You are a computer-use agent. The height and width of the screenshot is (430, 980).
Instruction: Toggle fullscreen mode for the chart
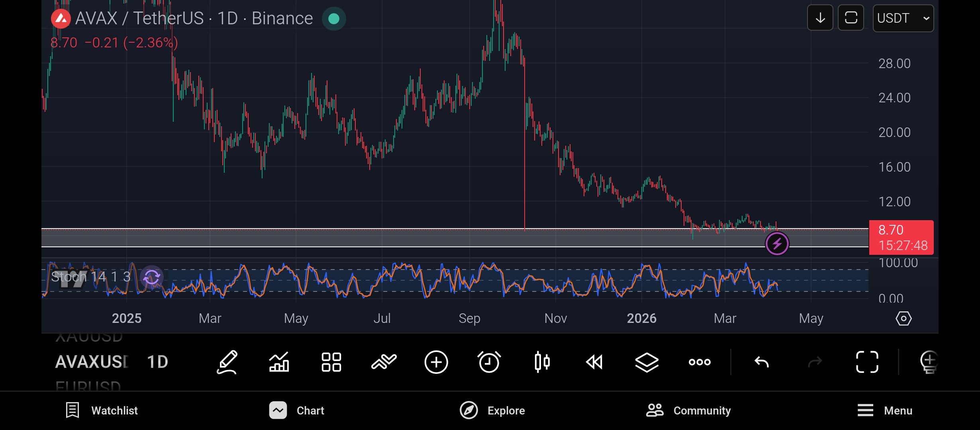click(867, 362)
